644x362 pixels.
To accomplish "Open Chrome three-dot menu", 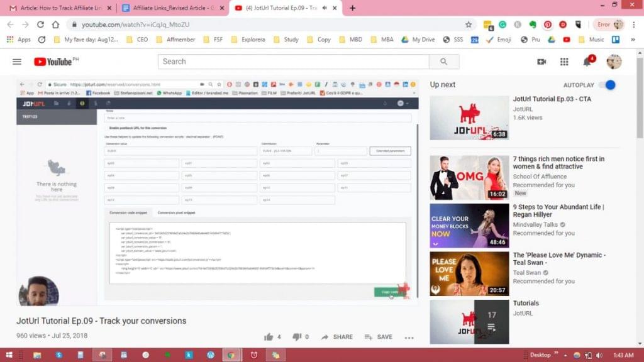I will tap(634, 25).
